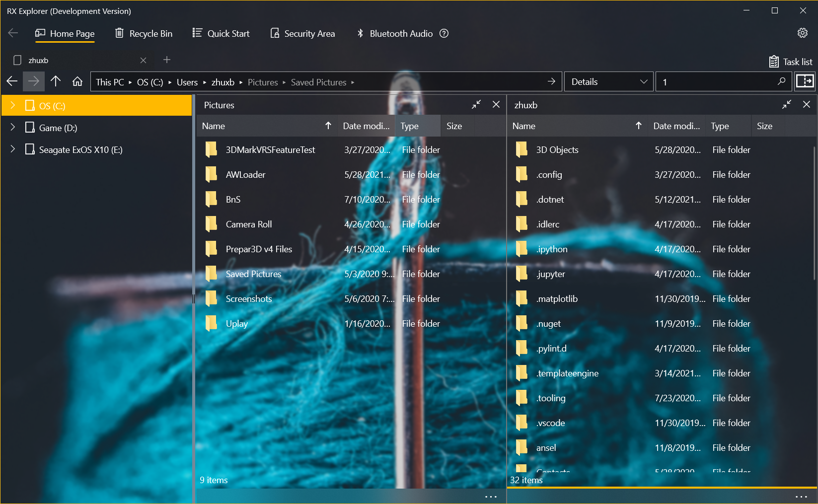Open the settings gear icon
Viewport: 818px width, 504px height.
click(802, 33)
